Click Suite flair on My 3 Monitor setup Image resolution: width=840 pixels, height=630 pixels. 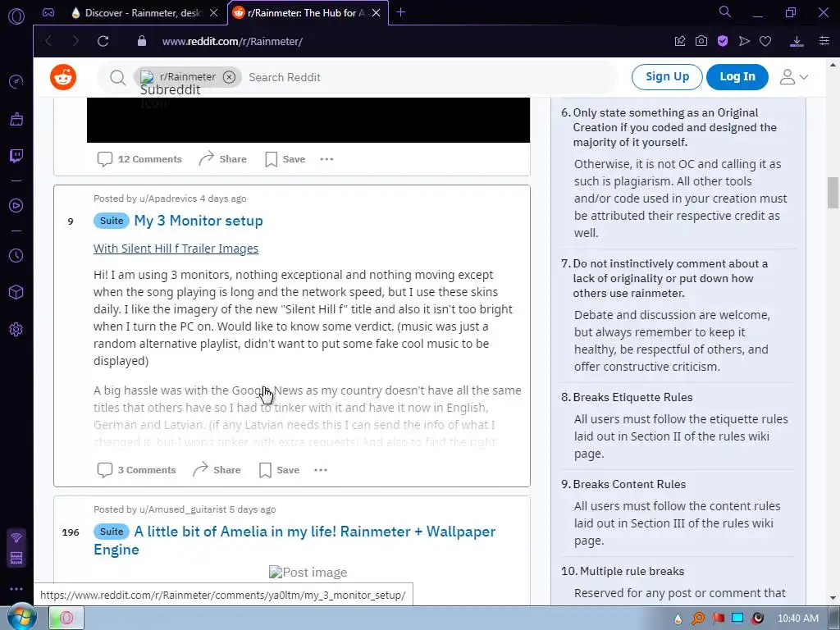coord(112,221)
